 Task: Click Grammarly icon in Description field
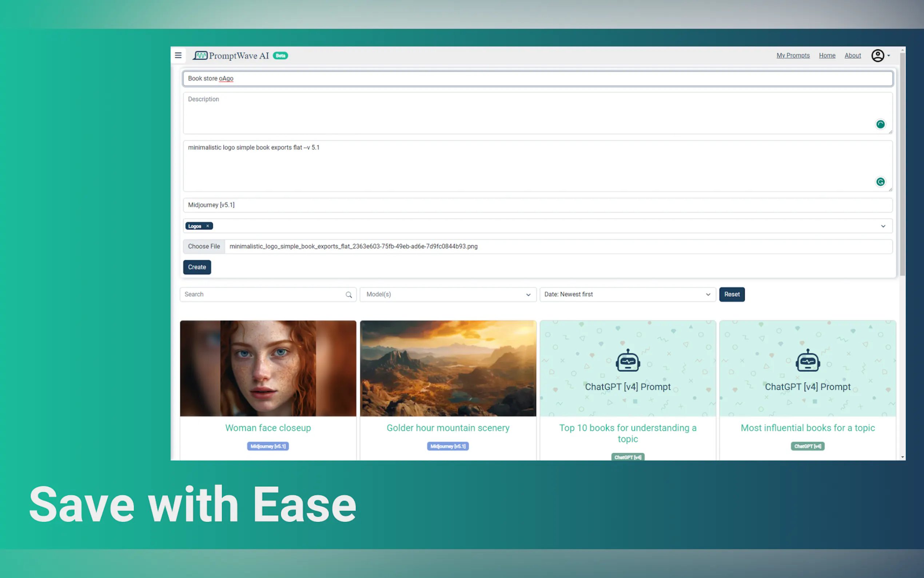[880, 124]
